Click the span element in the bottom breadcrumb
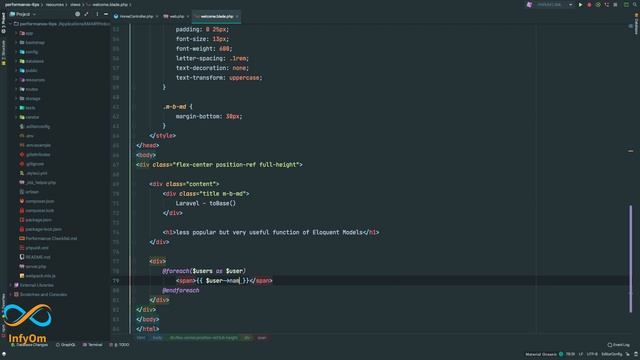This screenshot has height=360, width=640. coord(262,338)
